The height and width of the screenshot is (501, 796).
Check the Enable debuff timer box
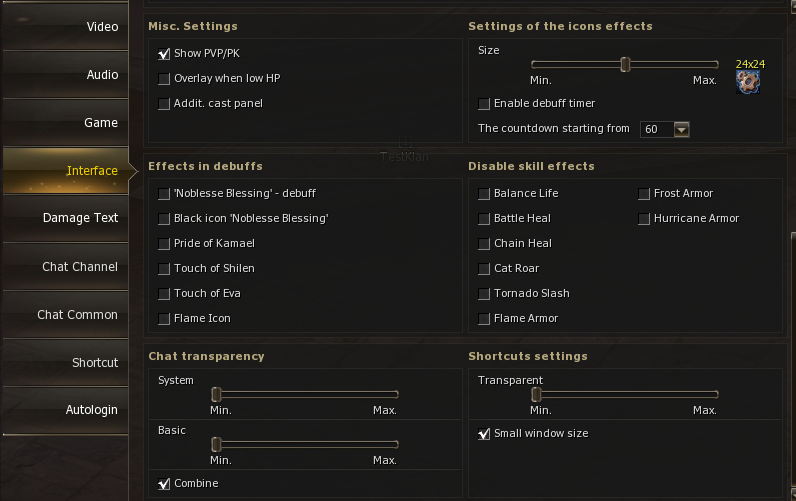pos(484,104)
